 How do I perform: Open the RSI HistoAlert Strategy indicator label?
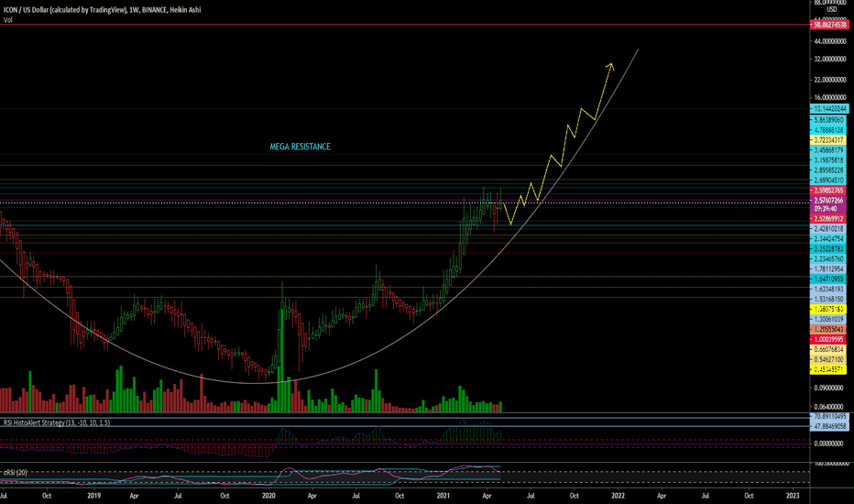tap(57, 422)
